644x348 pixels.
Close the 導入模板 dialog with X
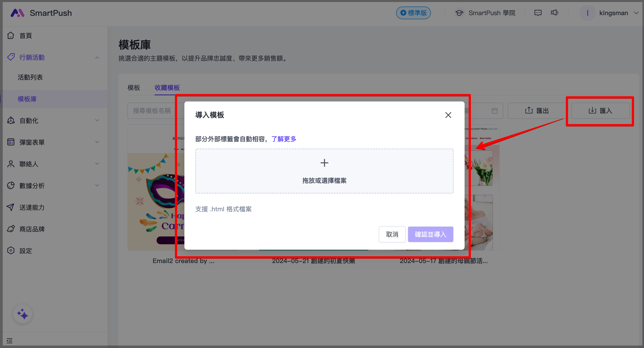(x=448, y=115)
